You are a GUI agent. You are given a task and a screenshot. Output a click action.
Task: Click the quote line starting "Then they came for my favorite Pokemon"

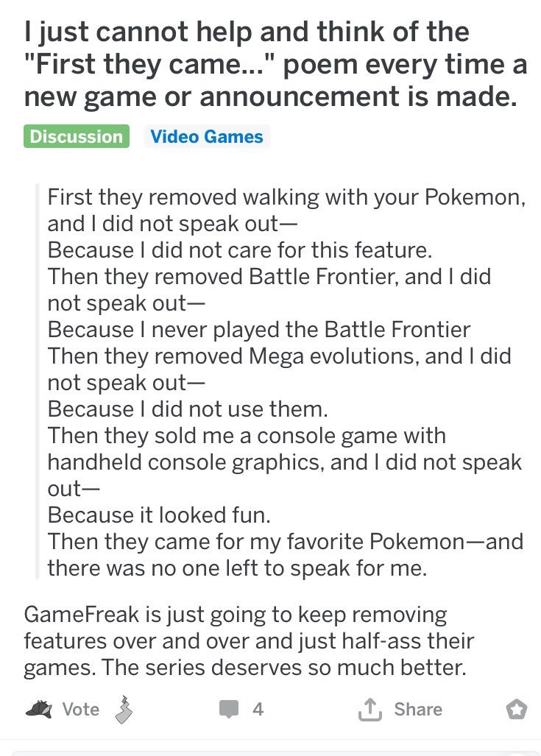(x=286, y=542)
